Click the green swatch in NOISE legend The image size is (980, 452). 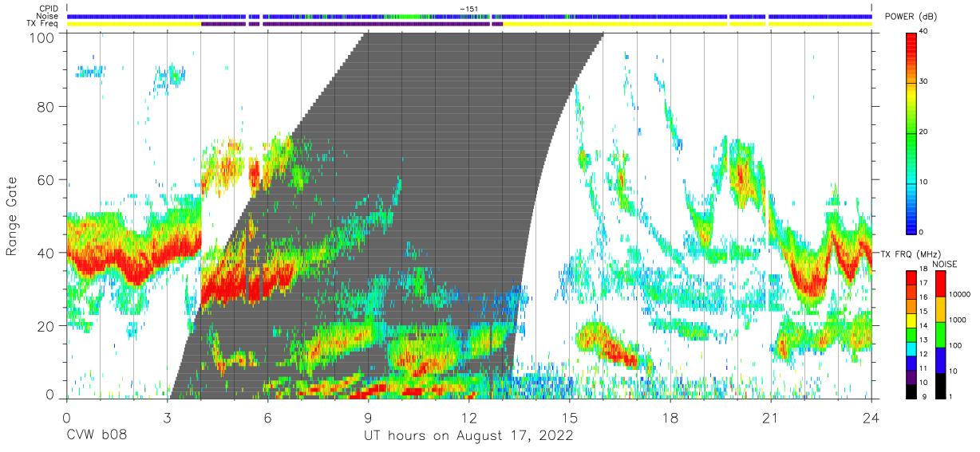click(x=940, y=334)
